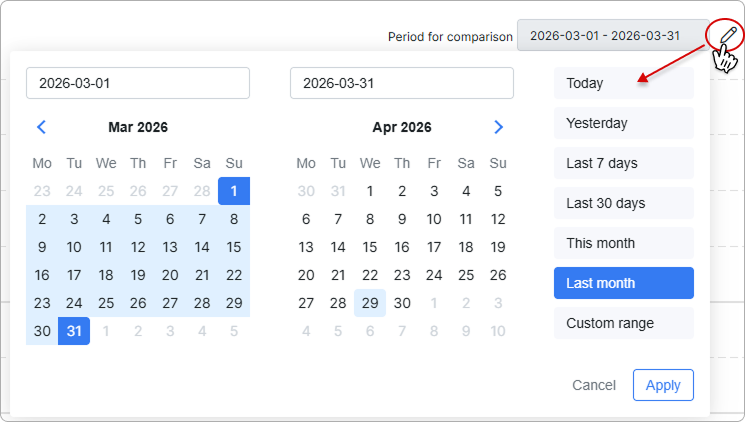The image size is (745, 422).
Task: Choose the Last 7 days preset
Action: click(624, 163)
